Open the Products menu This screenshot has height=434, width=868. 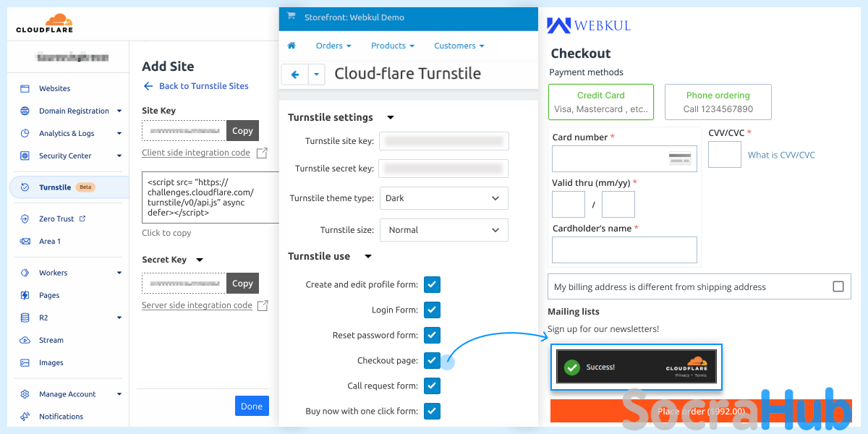coord(393,46)
